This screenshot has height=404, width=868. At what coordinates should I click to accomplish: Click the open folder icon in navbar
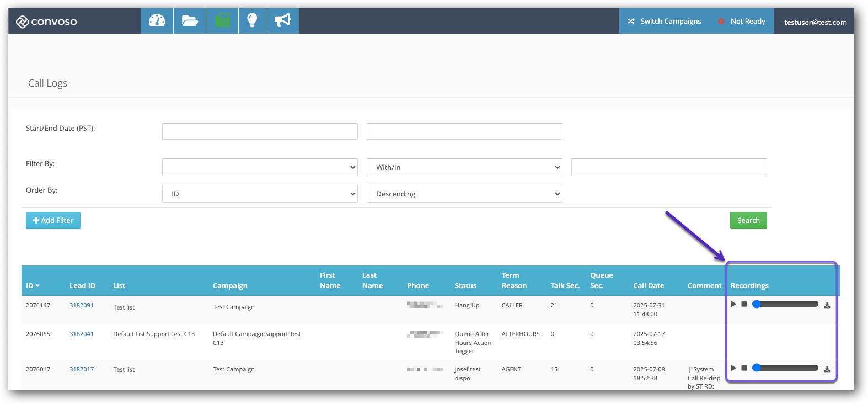point(190,21)
